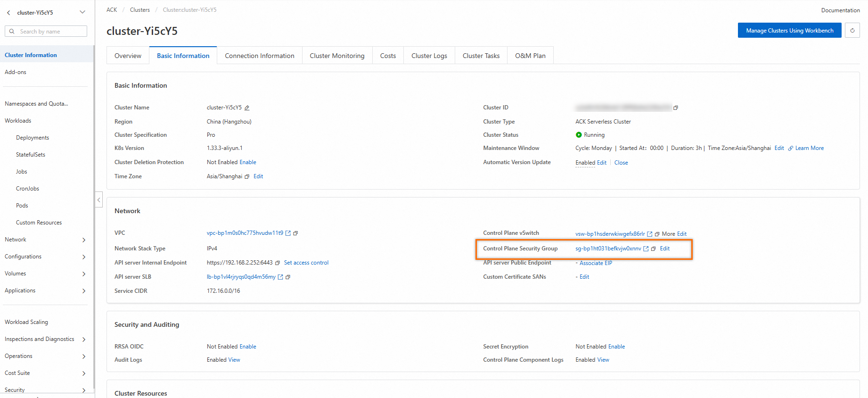Refresh the cluster page with the reload icon
868x398 pixels.
pos(852,31)
